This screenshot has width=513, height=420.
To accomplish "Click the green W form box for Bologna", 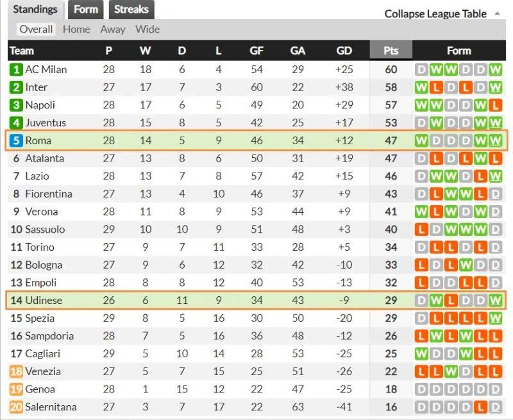I will 466,265.
